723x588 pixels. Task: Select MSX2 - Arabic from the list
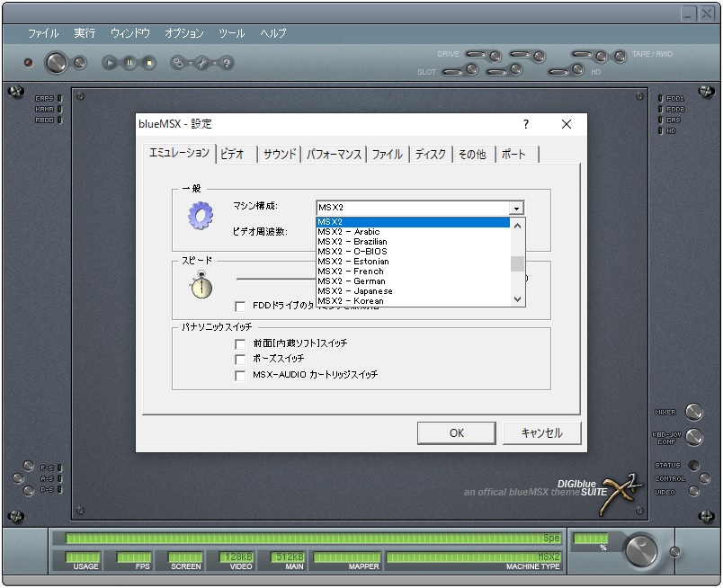413,232
